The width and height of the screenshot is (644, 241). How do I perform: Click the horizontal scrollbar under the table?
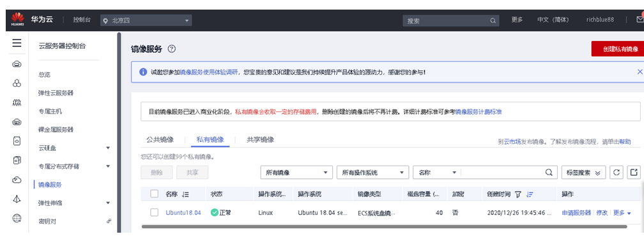pos(385,226)
